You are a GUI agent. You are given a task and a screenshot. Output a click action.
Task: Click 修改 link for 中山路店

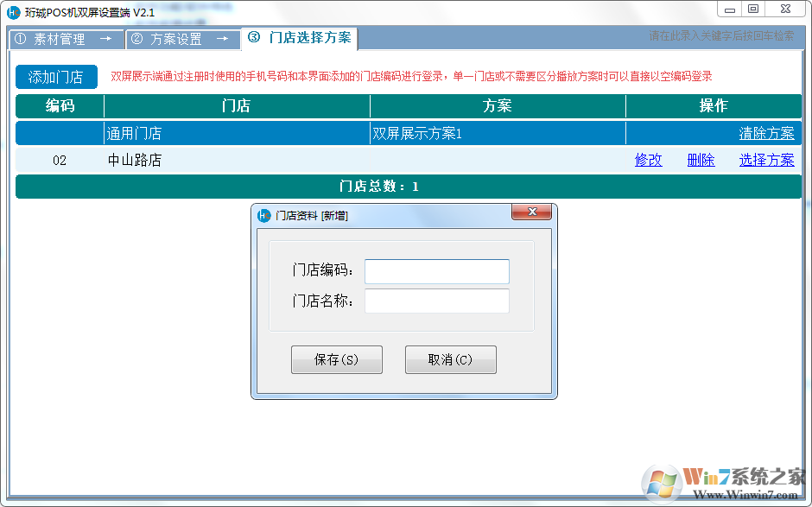(x=648, y=160)
